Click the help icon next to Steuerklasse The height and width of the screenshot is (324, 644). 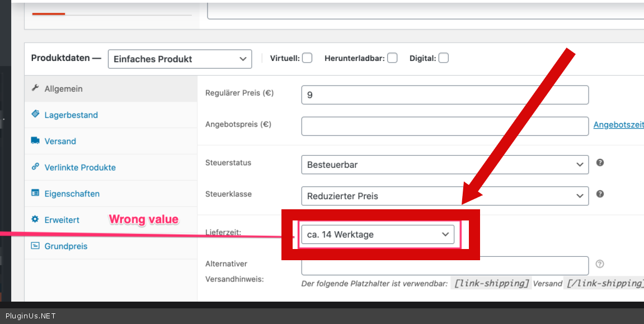600,194
